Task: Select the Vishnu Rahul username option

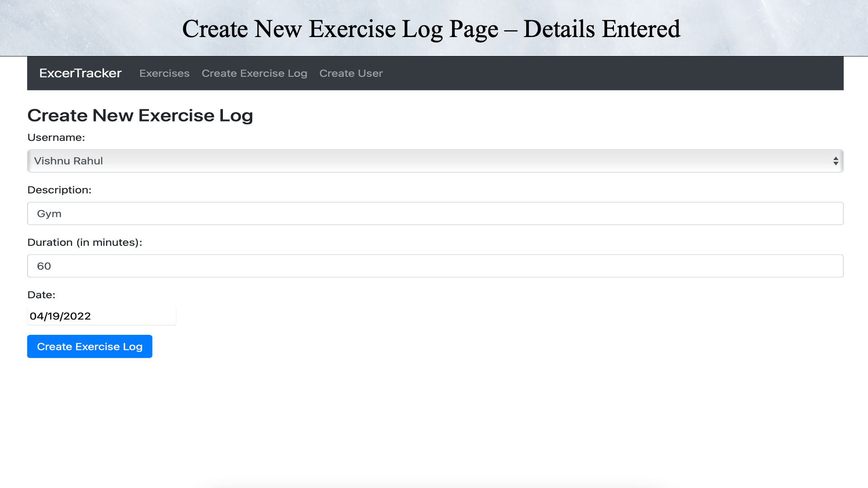Action: (69, 161)
